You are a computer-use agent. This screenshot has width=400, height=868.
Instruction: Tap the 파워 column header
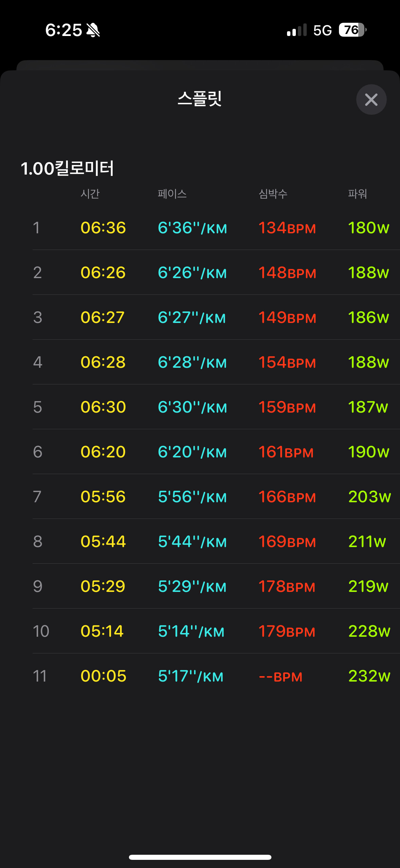coord(358,194)
